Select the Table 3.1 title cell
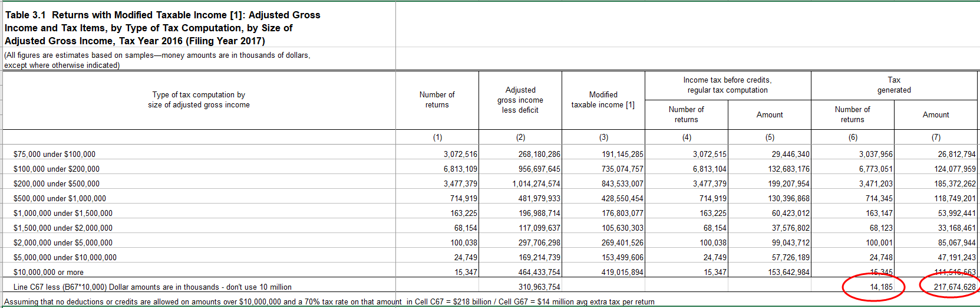The width and height of the screenshot is (980, 308). (x=163, y=28)
